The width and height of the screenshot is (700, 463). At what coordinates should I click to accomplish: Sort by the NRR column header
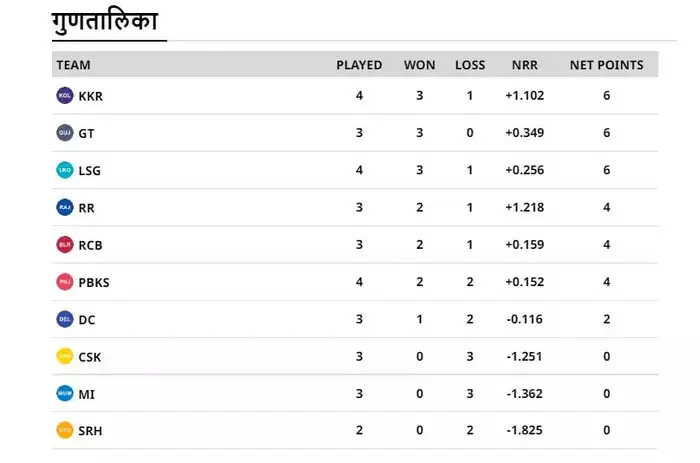pyautogui.click(x=524, y=65)
